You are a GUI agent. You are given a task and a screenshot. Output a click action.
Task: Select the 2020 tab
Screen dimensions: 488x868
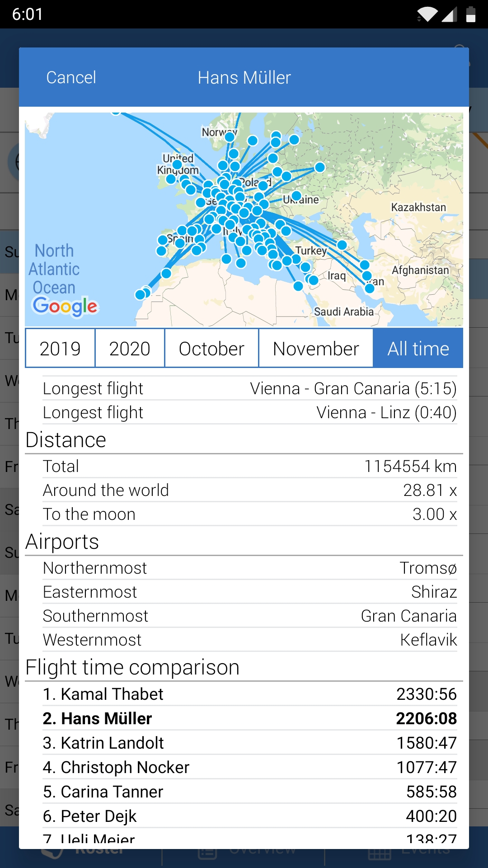130,349
